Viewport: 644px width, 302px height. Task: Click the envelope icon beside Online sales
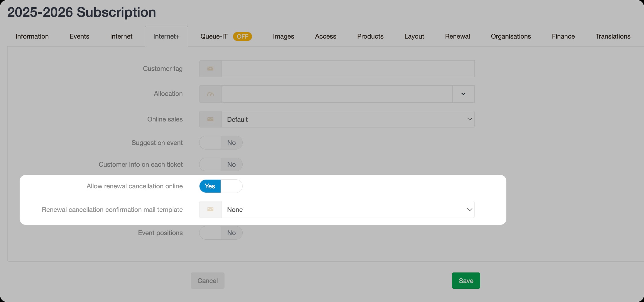210,119
